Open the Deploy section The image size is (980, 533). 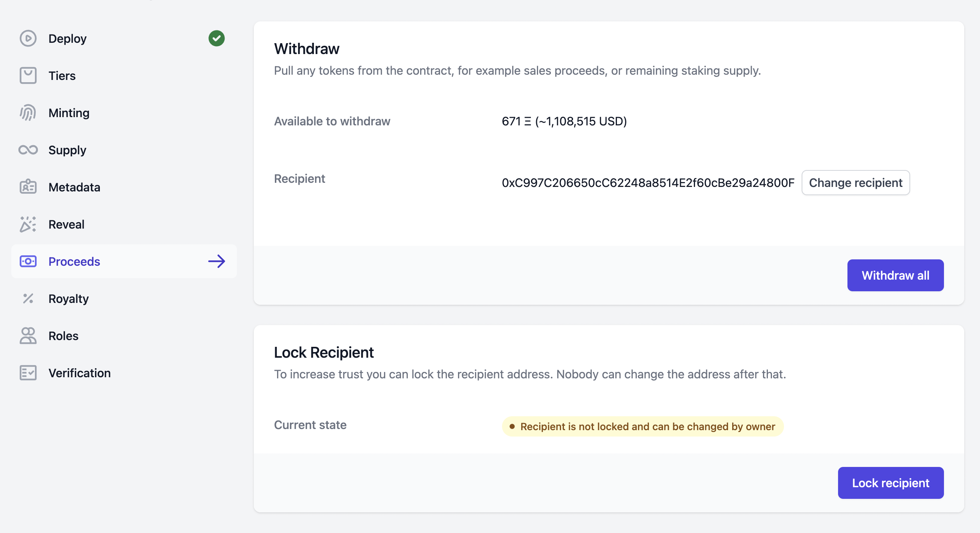pyautogui.click(x=124, y=38)
